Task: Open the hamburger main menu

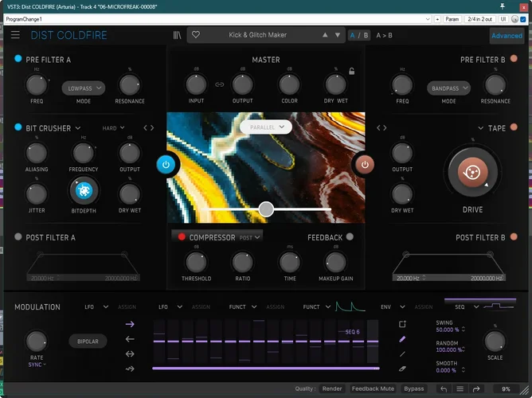Action: pyautogui.click(x=16, y=35)
